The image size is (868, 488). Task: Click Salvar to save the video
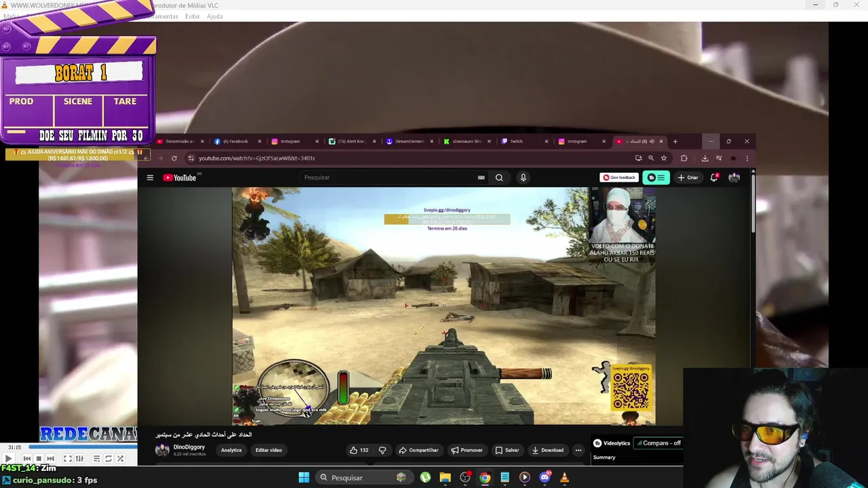click(507, 450)
